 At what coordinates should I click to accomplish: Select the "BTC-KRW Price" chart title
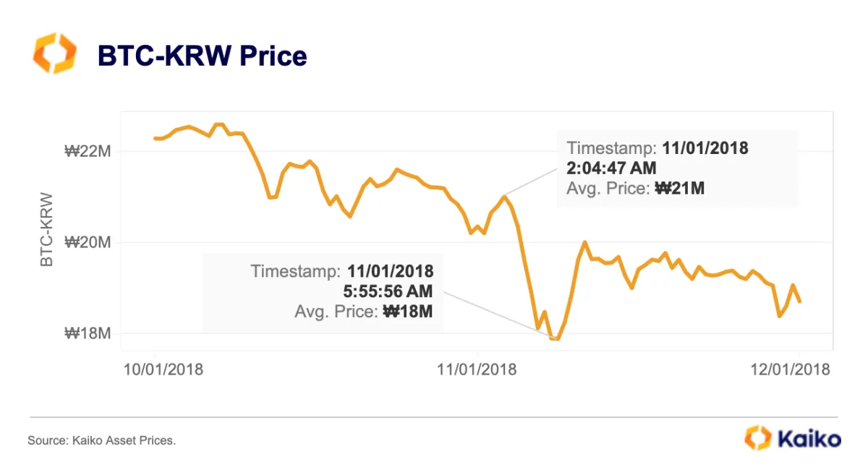tap(202, 55)
